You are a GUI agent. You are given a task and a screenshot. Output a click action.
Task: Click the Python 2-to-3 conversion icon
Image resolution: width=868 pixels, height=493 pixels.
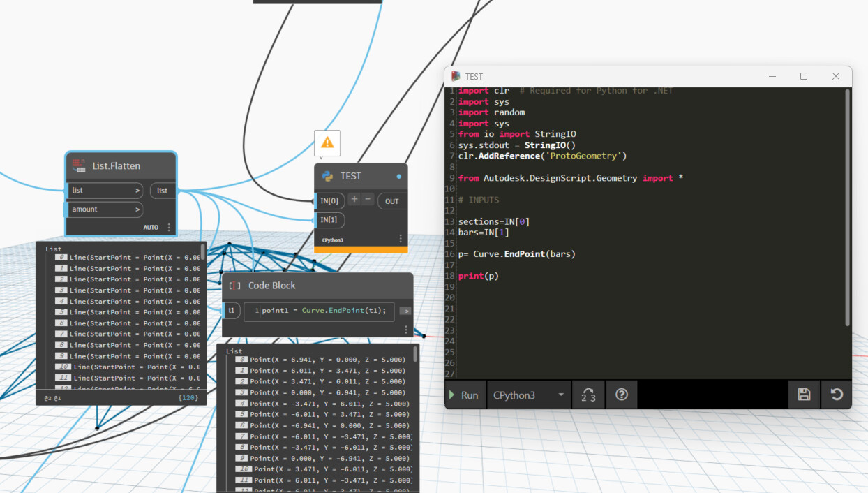click(x=588, y=395)
